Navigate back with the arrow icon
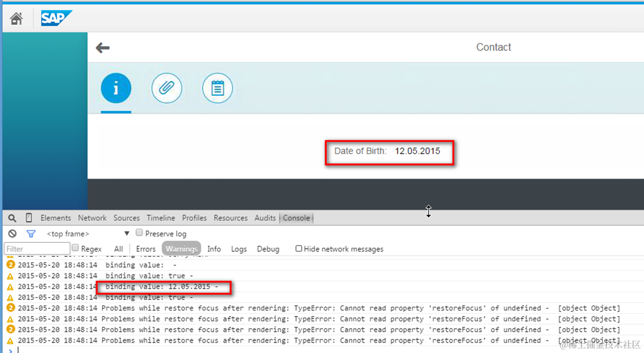The image size is (644, 353). coord(103,48)
